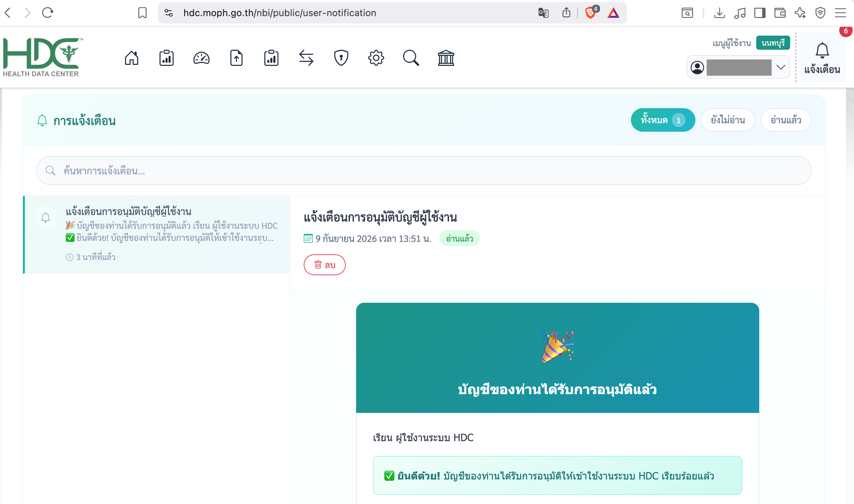Open the dashboard speedometer icon
The height and width of the screenshot is (504, 854).
pos(201,58)
